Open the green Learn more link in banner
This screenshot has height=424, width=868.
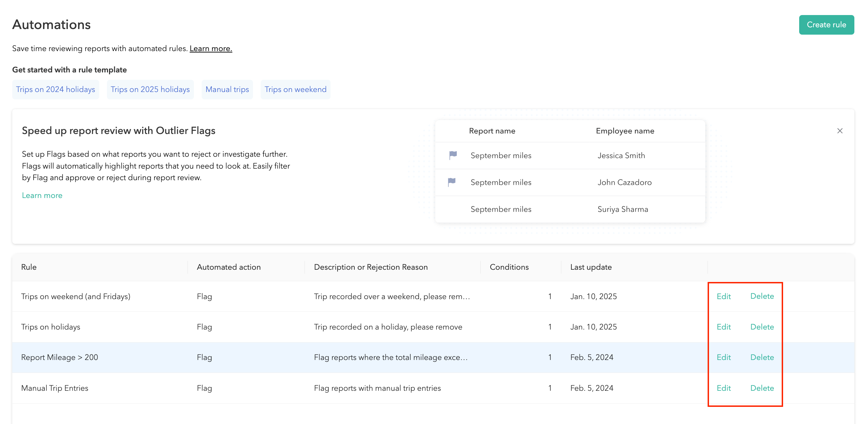(x=42, y=196)
